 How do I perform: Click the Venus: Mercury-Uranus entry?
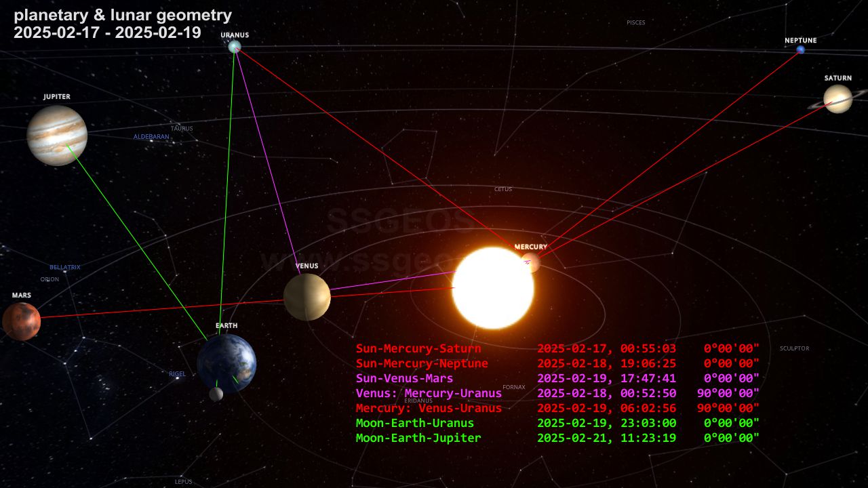point(429,393)
